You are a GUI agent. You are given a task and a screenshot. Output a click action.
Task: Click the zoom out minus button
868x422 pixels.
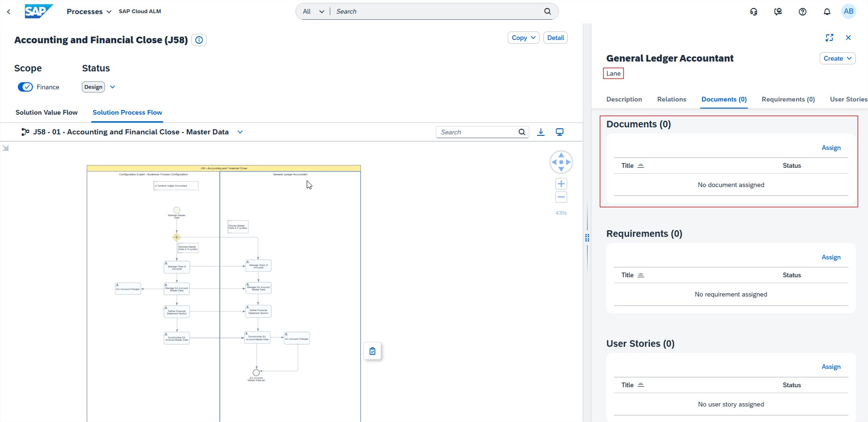pos(561,197)
